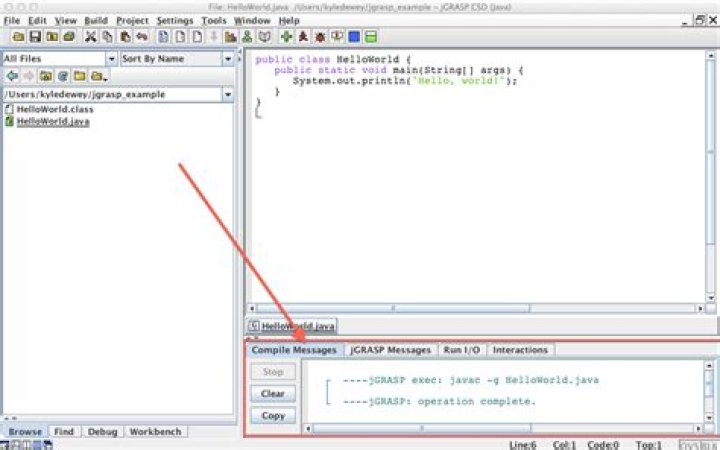Click the new folder icon in browser toolbar

tap(79, 76)
